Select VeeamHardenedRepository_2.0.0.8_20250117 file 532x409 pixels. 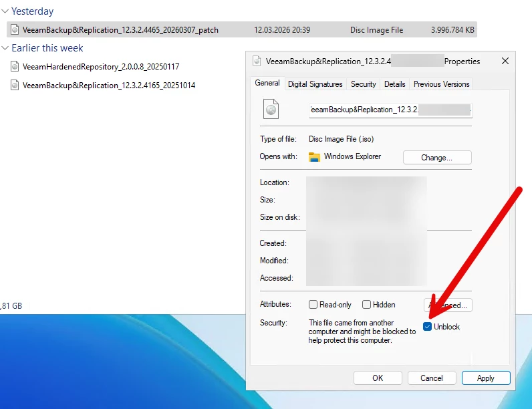coord(101,66)
